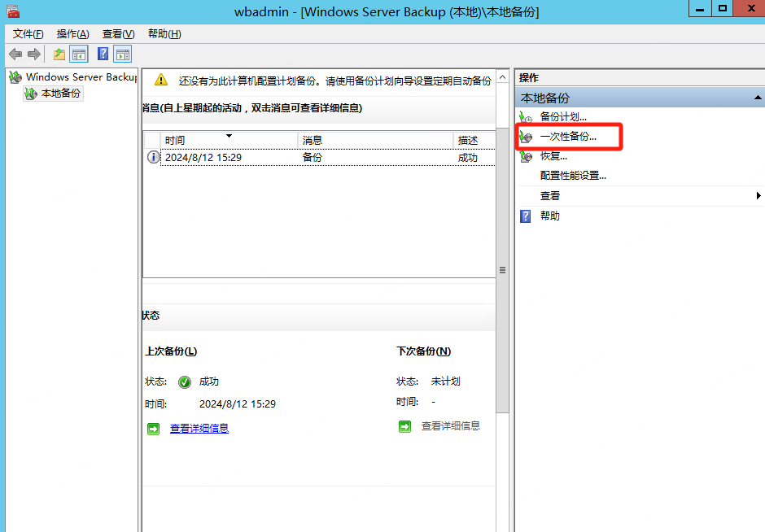Image resolution: width=765 pixels, height=532 pixels.
Task: Click 帮助 in the actions pane
Action: (550, 216)
